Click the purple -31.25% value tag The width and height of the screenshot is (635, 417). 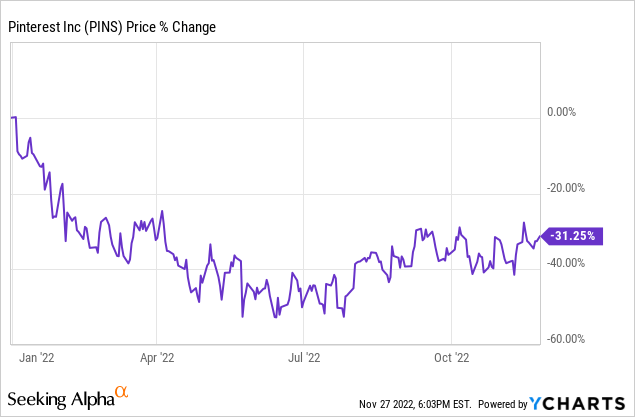click(570, 236)
